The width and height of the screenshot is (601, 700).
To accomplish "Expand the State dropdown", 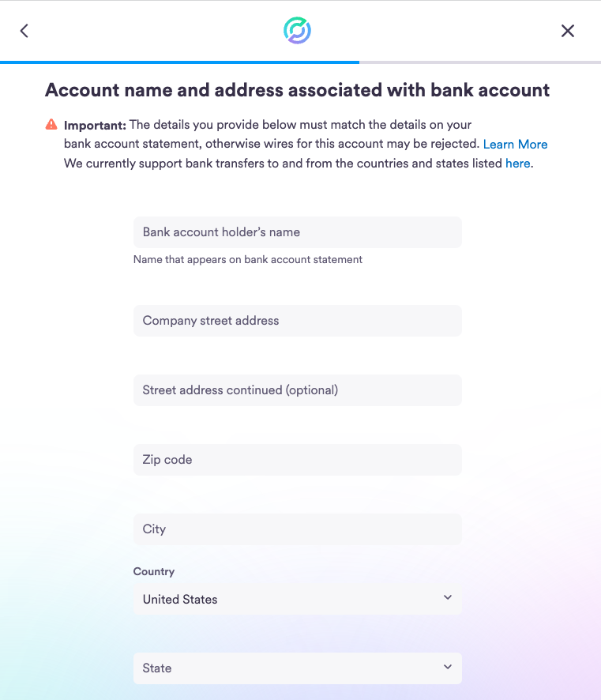I will [x=298, y=668].
